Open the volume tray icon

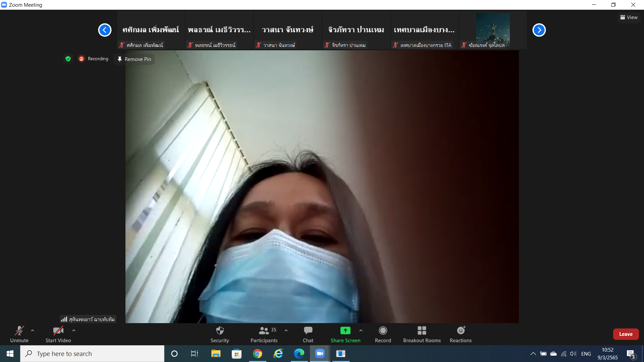573,354
